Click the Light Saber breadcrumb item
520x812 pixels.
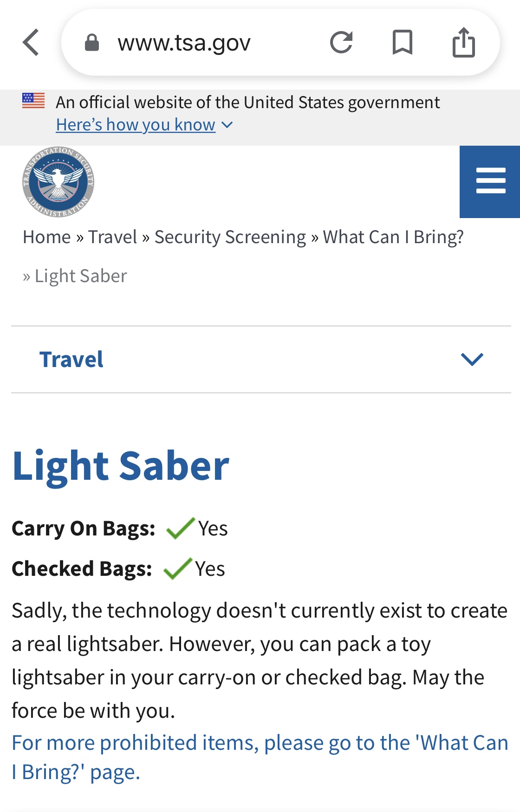pyautogui.click(x=81, y=276)
